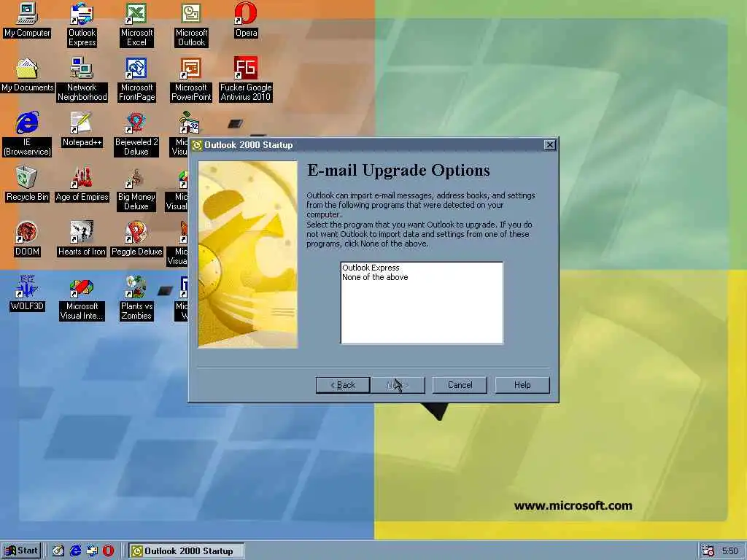Click the greyed Next button in wizard
Image resolution: width=747 pixels, height=560 pixels.
[x=398, y=385]
